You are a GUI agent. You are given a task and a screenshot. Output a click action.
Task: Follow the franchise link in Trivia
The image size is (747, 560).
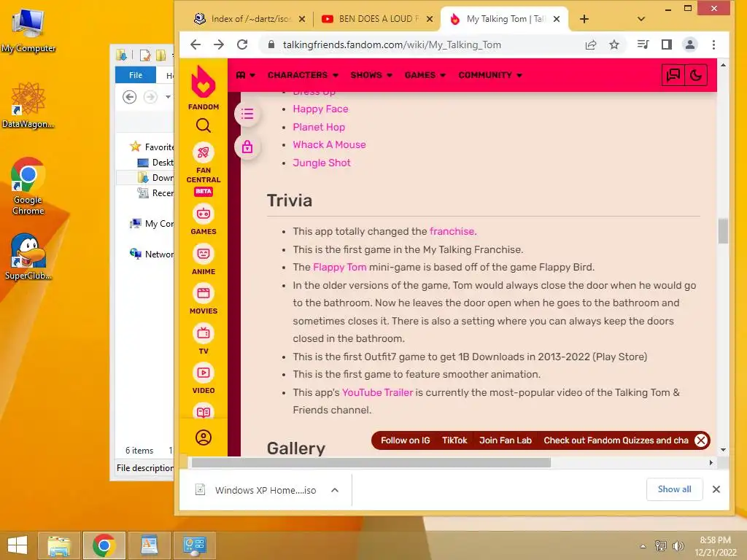tap(452, 231)
